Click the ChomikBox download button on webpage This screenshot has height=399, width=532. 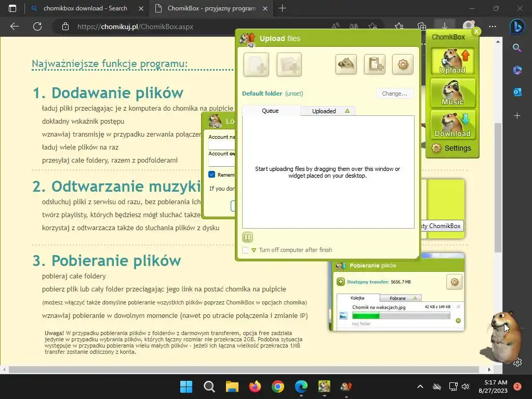click(x=441, y=226)
